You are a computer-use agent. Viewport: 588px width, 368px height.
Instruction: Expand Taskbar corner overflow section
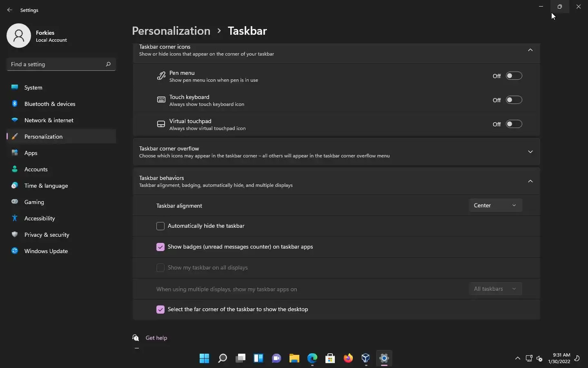point(530,152)
